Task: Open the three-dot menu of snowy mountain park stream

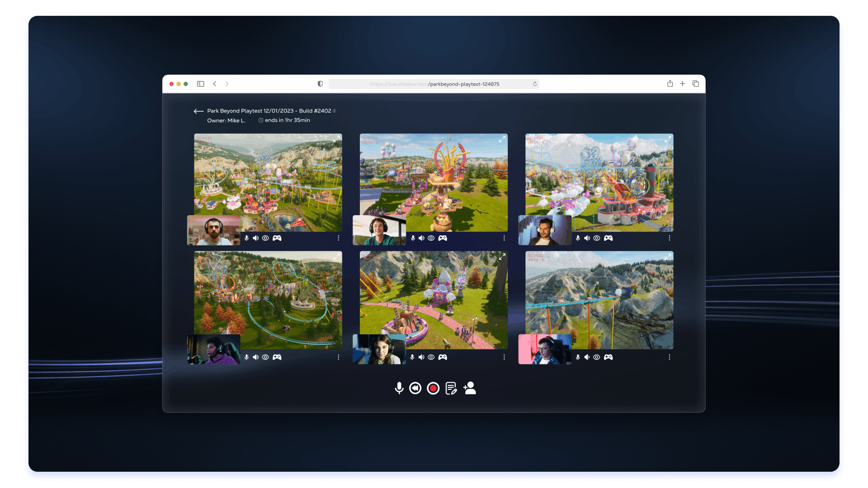Action: 670,238
